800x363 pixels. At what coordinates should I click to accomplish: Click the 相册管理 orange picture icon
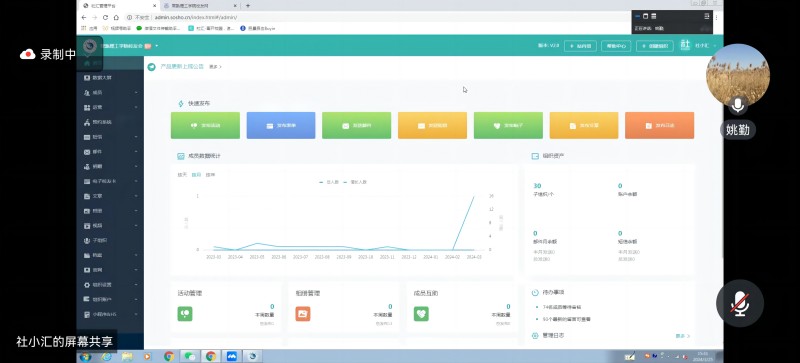303,313
